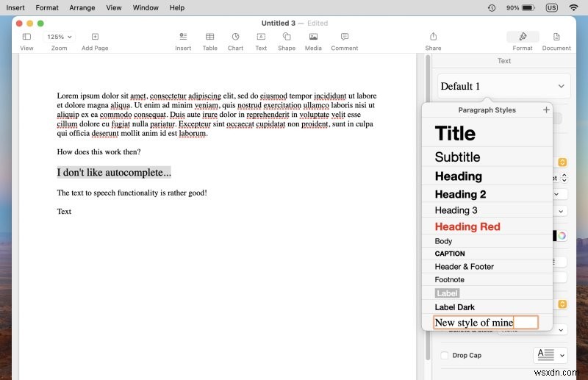
Task: Click the Time Machine clock icon
Action: tap(491, 7)
